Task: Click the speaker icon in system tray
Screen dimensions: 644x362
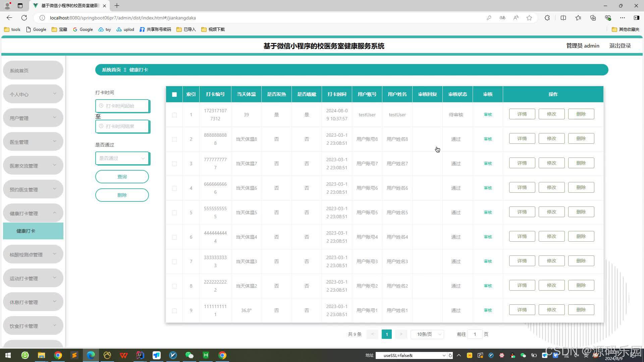Action: (576, 355)
